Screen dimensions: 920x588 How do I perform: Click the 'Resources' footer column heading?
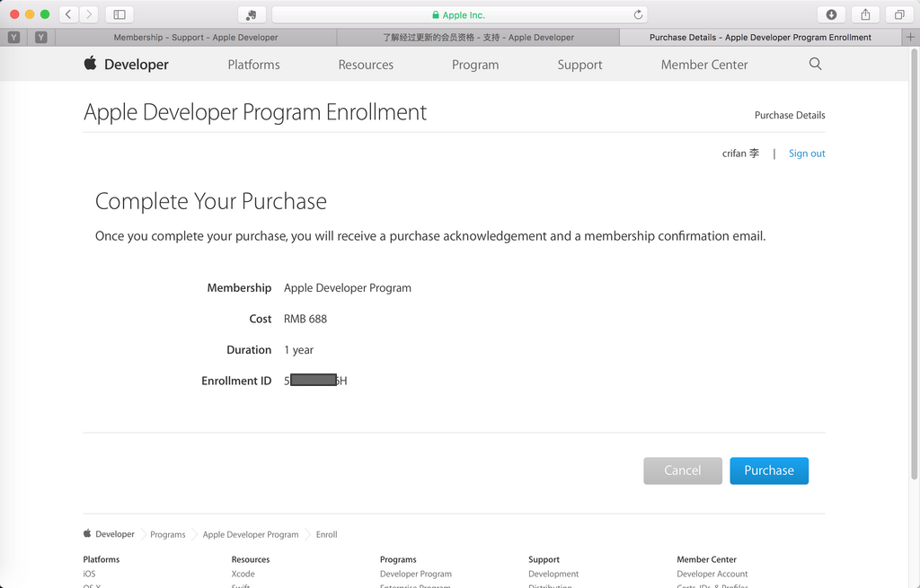pos(251,559)
